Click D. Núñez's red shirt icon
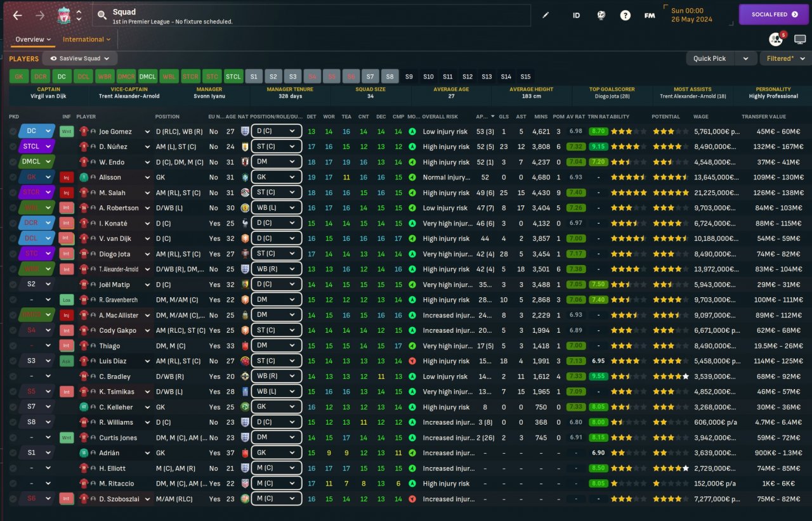This screenshot has height=521, width=812. [83, 147]
